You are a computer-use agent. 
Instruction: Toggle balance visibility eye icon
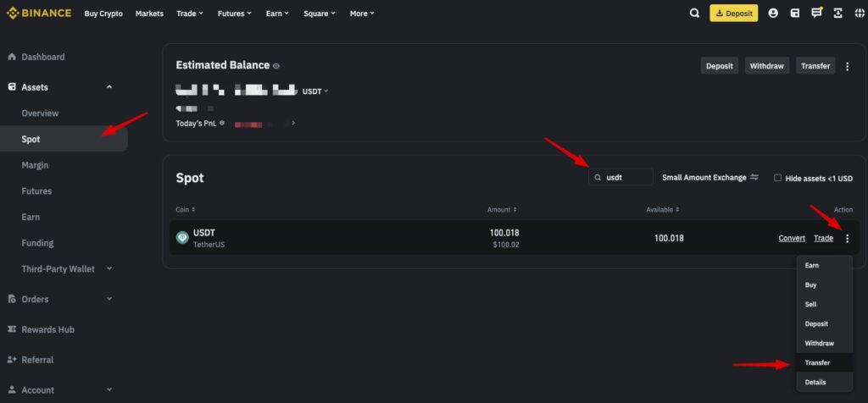[x=276, y=66]
